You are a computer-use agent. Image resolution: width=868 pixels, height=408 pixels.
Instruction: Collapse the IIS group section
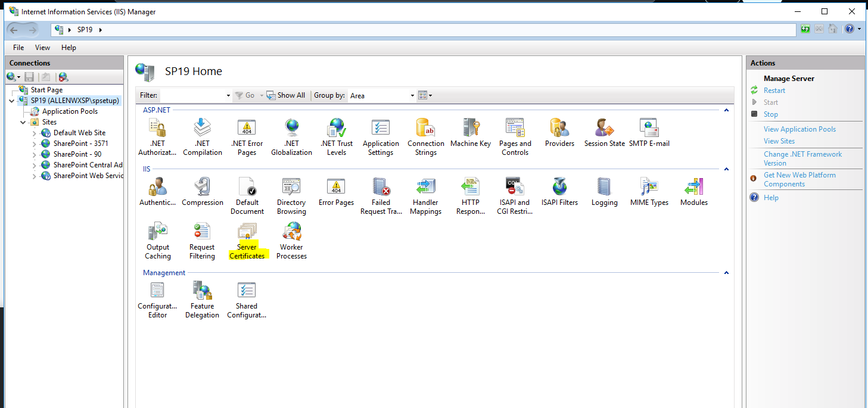coord(726,169)
